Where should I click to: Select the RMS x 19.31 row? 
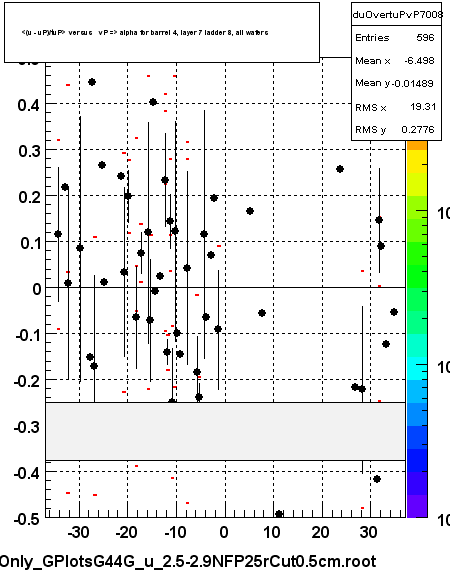coord(396,107)
